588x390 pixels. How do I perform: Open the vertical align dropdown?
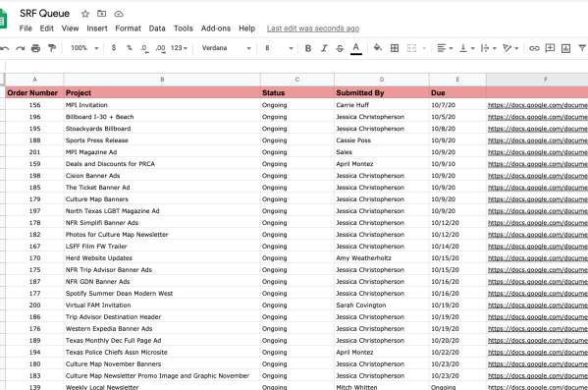coord(467,48)
